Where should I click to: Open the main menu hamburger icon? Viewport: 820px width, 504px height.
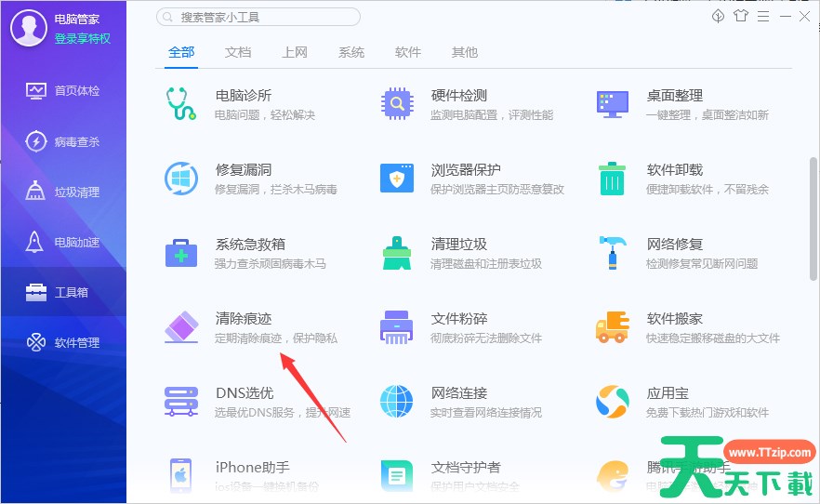tap(763, 16)
